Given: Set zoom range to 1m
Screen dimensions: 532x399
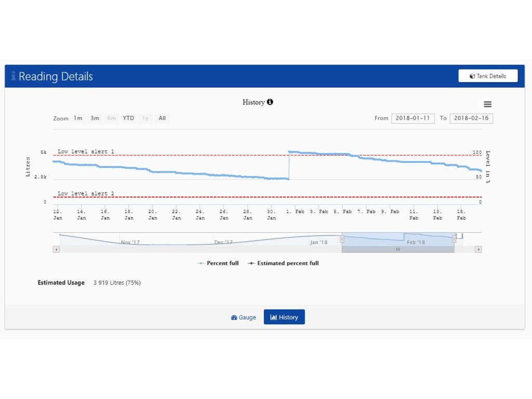Looking at the screenshot, I should [78, 118].
